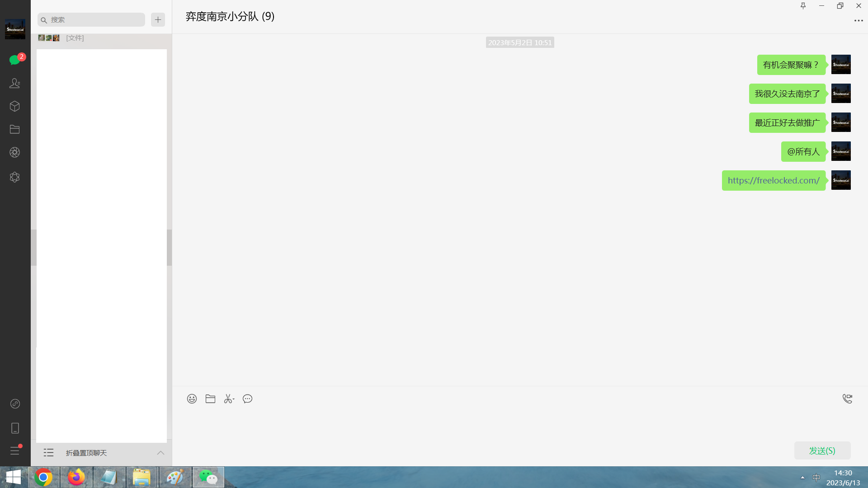This screenshot has height=488, width=868.
Task: Click the @所有人 message bubble
Action: coord(803,151)
